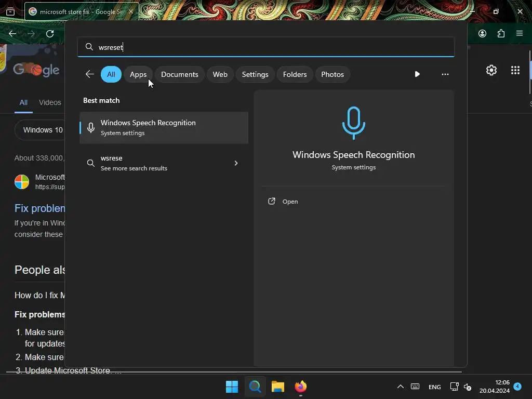Click wsrese See more search results
The width and height of the screenshot is (532, 399).
164,163
